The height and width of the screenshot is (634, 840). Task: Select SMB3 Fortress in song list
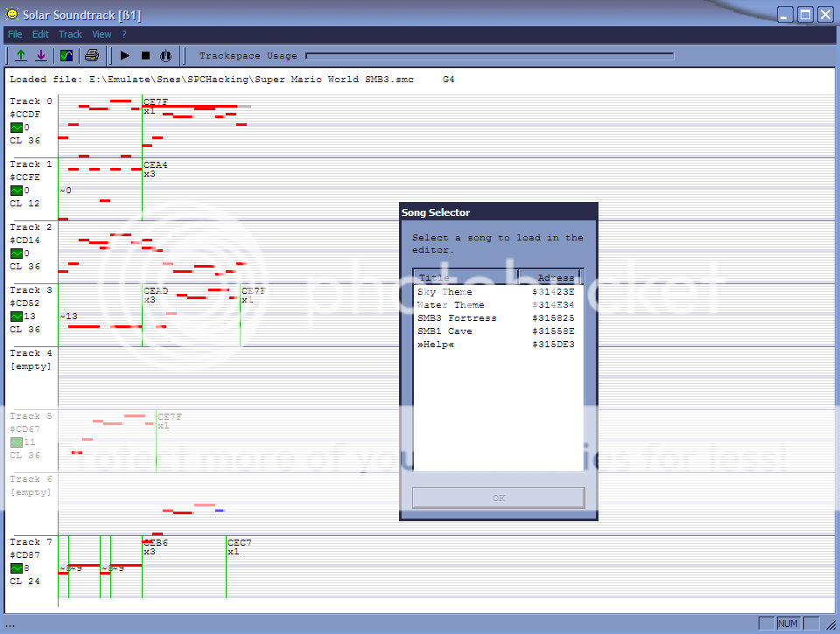(x=456, y=318)
